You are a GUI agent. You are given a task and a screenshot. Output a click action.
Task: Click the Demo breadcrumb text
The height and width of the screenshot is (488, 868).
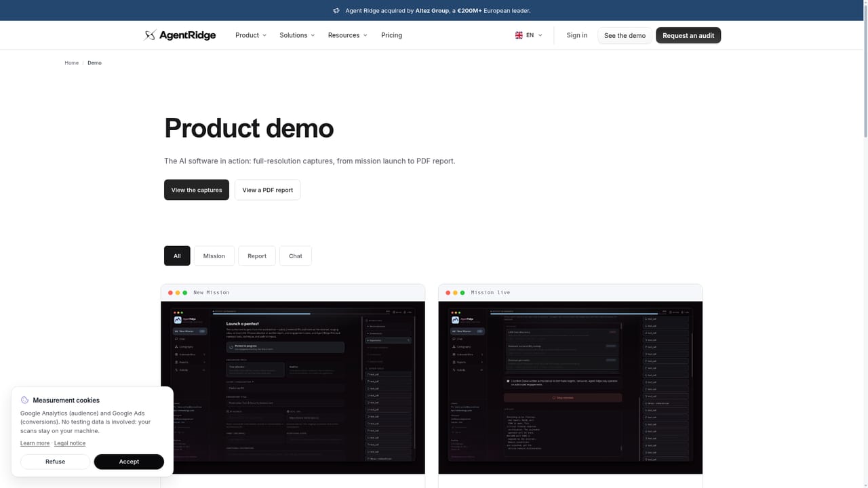tap(94, 63)
